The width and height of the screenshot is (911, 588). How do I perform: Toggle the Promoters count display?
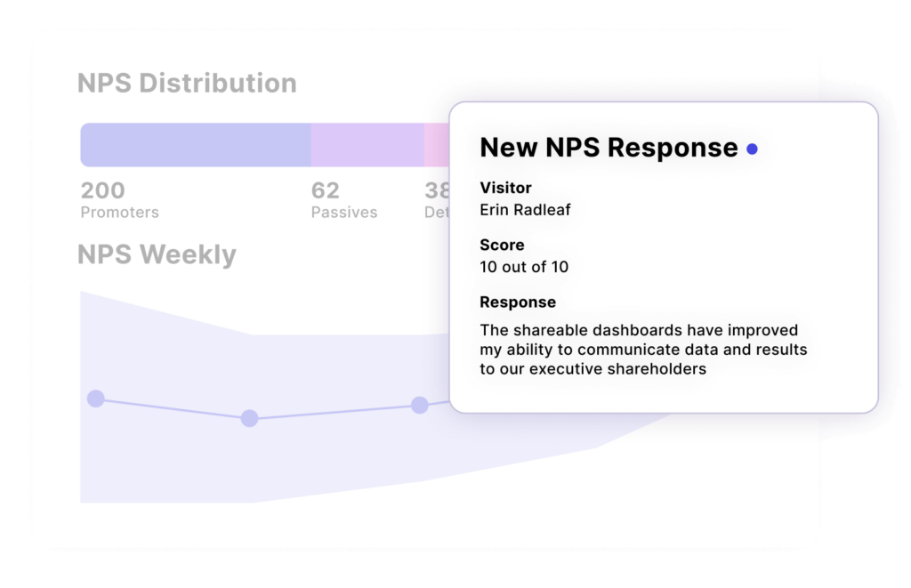point(104,190)
